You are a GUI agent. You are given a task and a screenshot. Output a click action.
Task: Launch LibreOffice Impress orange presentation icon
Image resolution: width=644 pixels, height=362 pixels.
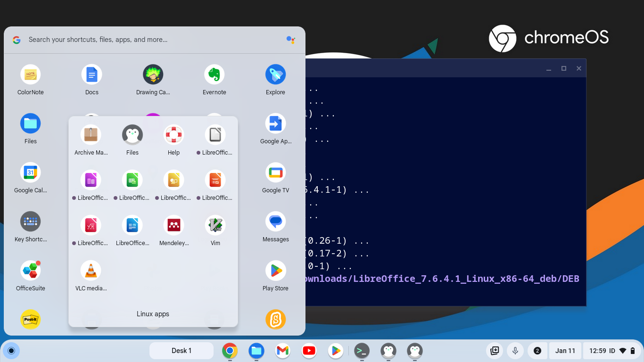pos(215,180)
